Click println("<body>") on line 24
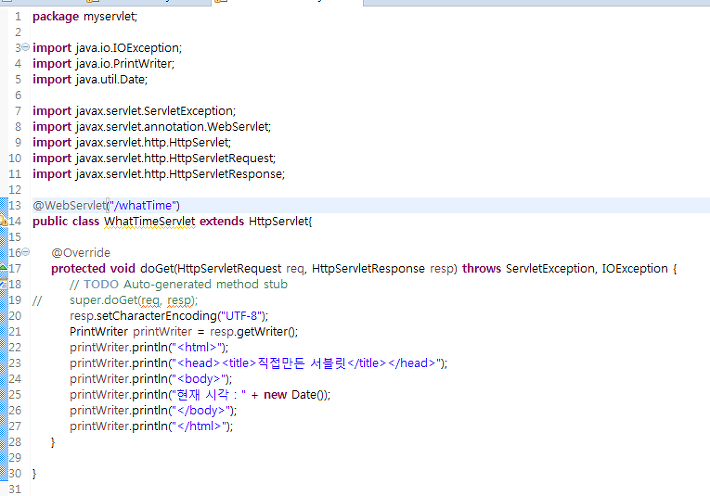This screenshot has width=710, height=496. pyautogui.click(x=150, y=379)
